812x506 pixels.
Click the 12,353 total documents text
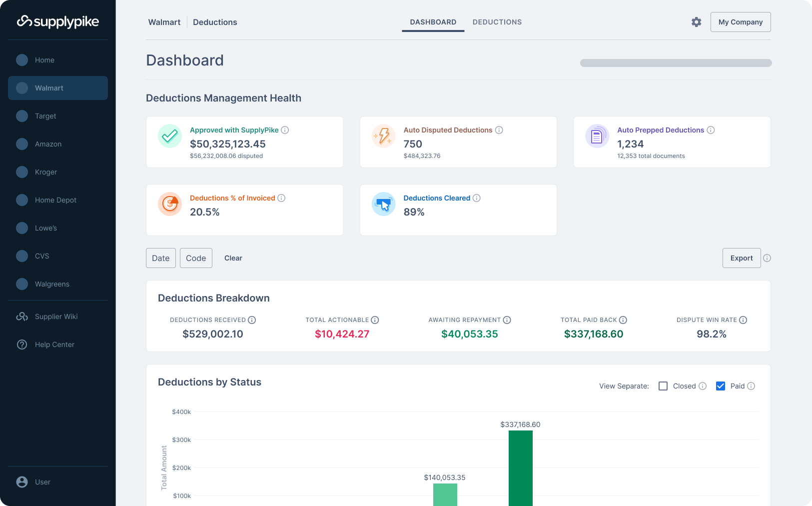[651, 156]
